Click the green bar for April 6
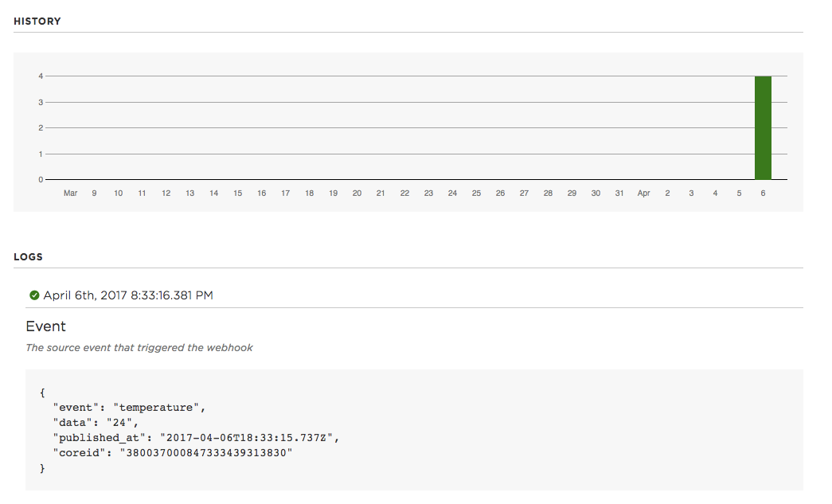 pyautogui.click(x=763, y=127)
